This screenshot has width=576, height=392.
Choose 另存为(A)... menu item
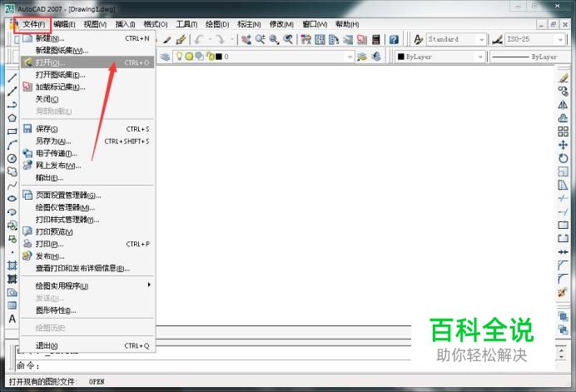(x=87, y=141)
